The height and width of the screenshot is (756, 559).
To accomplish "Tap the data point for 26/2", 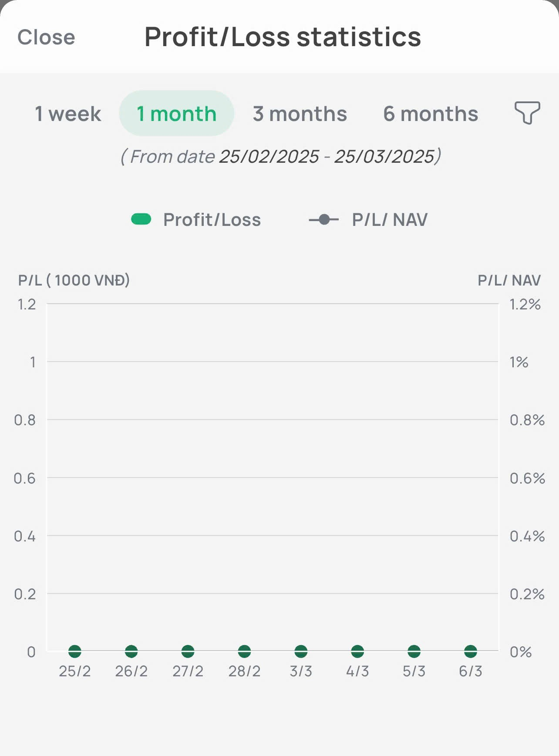I will click(x=131, y=652).
